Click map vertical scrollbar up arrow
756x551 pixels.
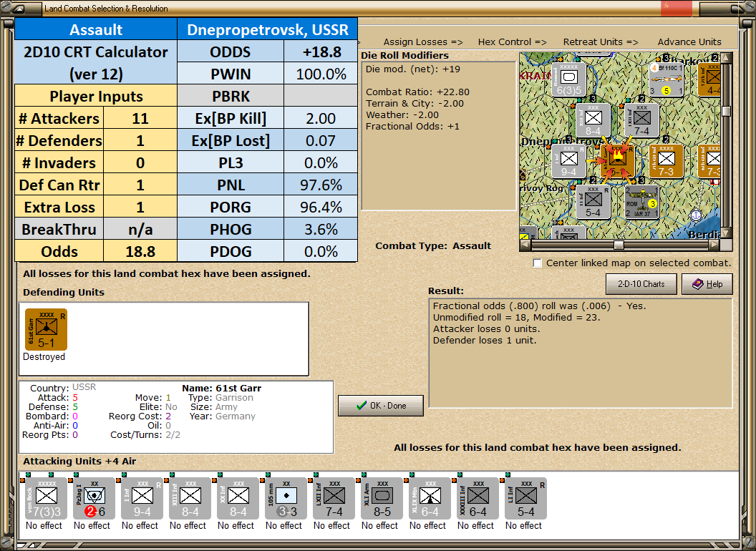tap(726, 58)
